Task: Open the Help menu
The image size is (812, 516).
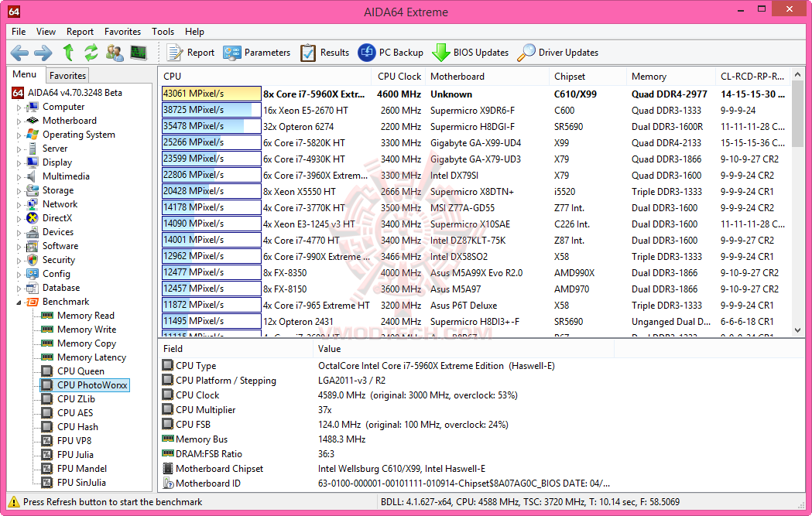Action: [x=194, y=32]
